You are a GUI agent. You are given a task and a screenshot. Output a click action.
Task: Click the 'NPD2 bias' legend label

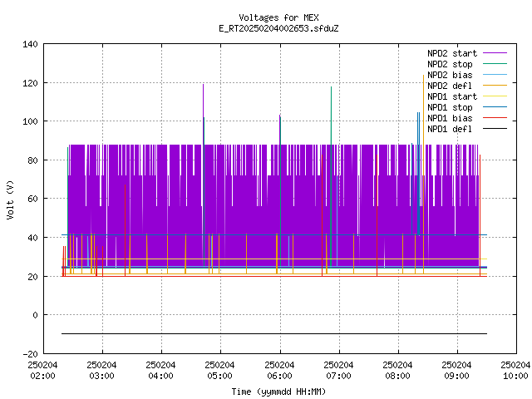click(x=450, y=75)
